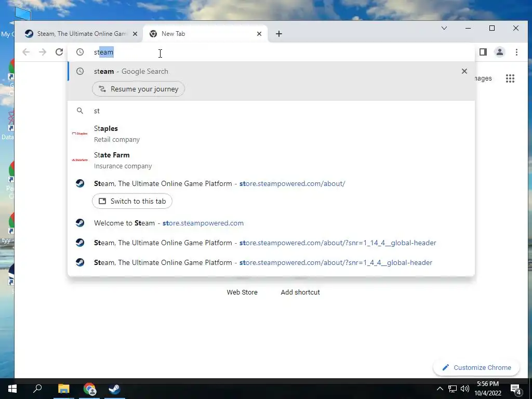Open the taskbar search magnifier
Screen dimensions: 532x399
point(37,389)
